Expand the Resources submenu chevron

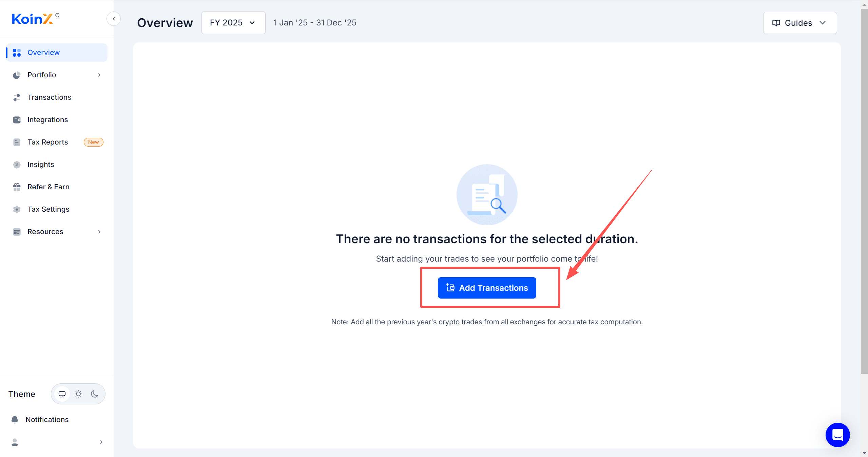99,232
